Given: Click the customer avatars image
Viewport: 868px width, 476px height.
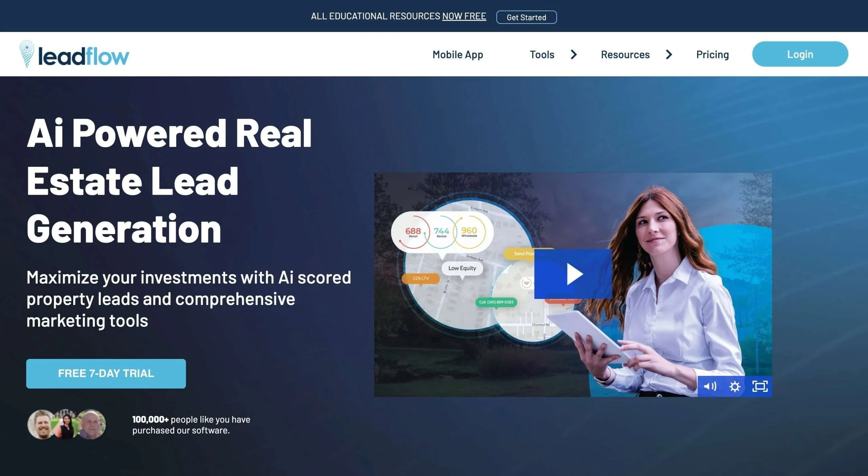Looking at the screenshot, I should point(66,424).
